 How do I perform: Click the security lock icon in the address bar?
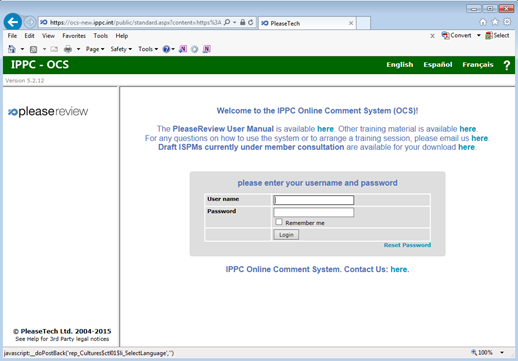click(x=243, y=22)
